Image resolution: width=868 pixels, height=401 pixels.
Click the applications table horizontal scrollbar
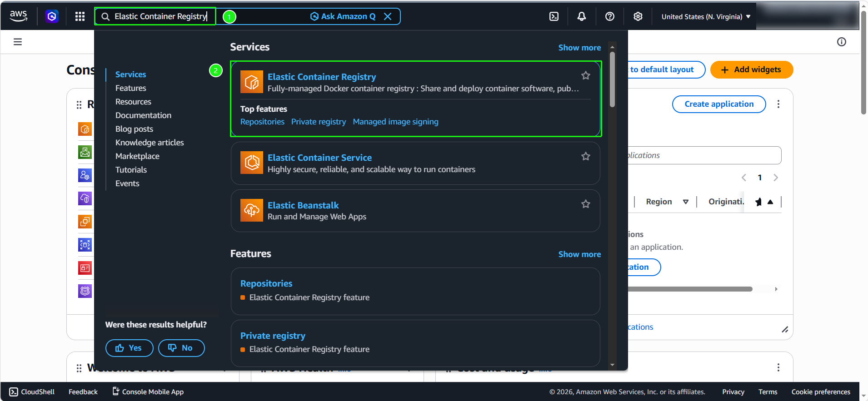tap(690, 289)
